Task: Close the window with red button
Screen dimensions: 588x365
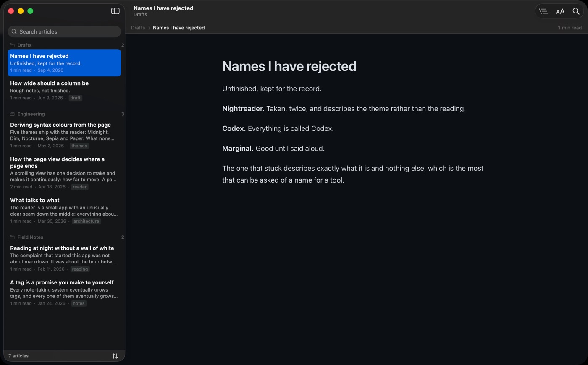Action: pos(11,11)
